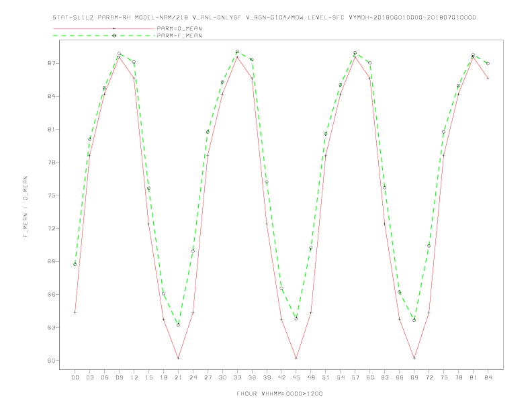Click x-axis tick label 51
The image size is (532, 411).
pos(326,377)
